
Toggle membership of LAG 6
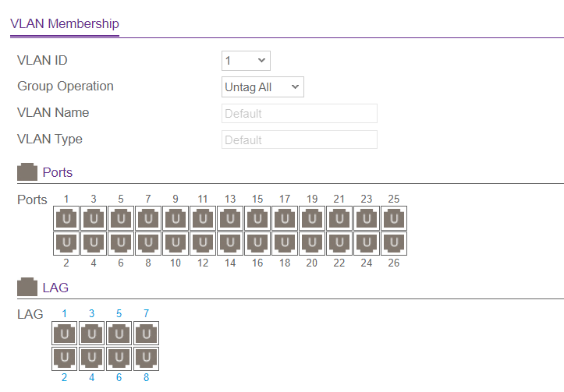click(x=119, y=358)
